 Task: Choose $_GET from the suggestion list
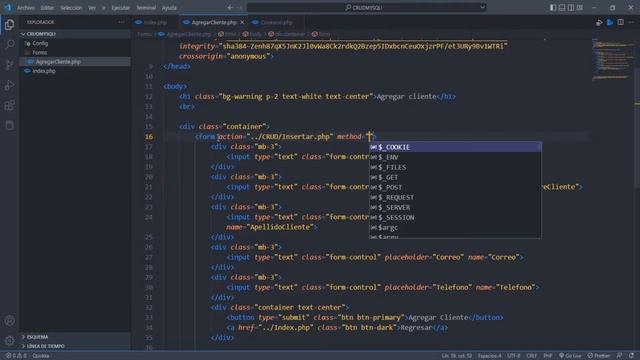[456, 177]
